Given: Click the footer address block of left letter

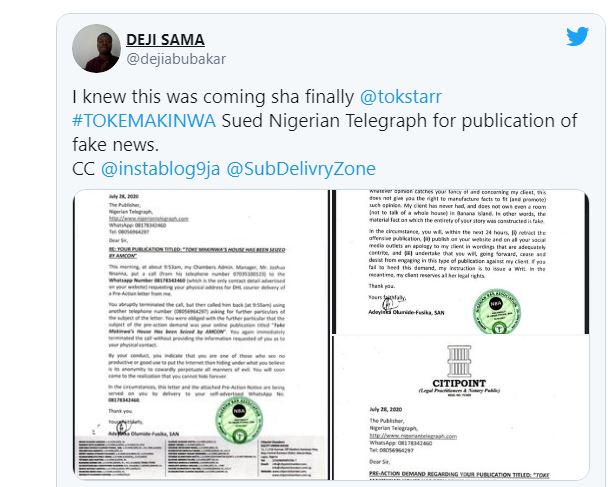Looking at the screenshot, I should tap(201, 458).
